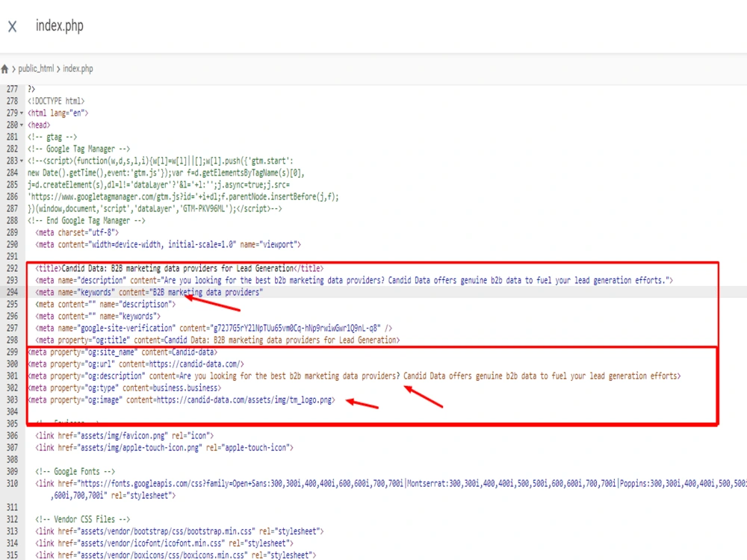Click the meta name="descriptison" line

(105, 304)
